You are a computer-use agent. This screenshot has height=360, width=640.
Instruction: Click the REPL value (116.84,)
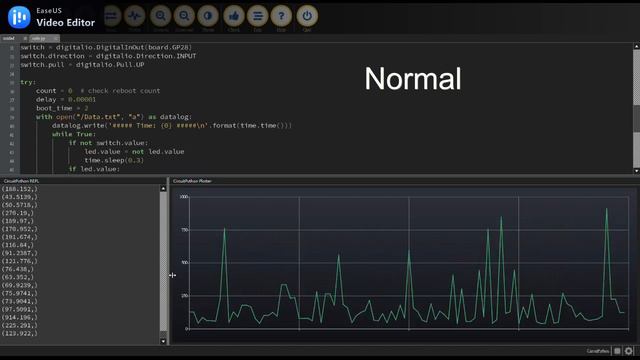(x=18, y=245)
